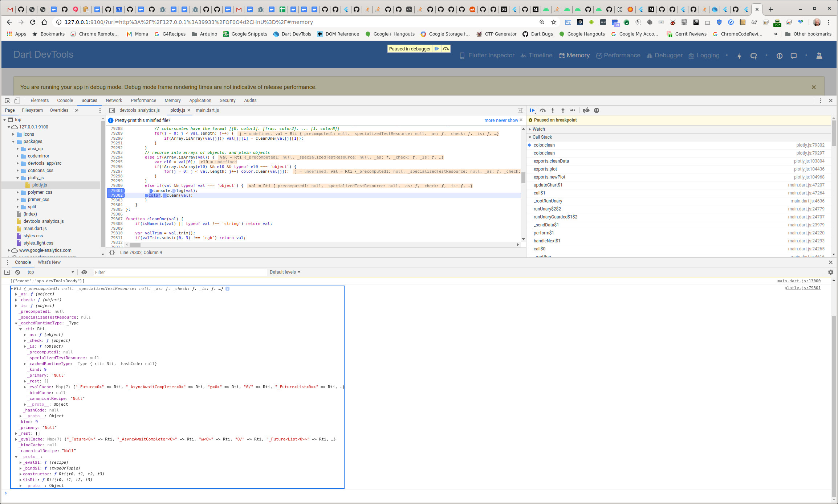Toggle breakpoint on line 79302
Image resolution: width=838 pixels, height=504 pixels.
click(116, 195)
